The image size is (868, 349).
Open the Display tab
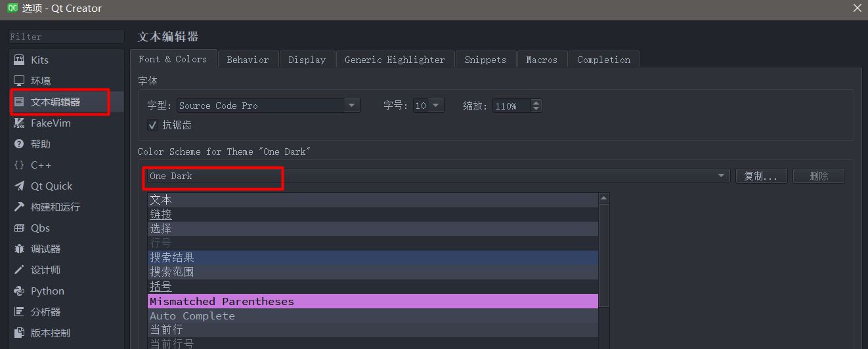307,60
